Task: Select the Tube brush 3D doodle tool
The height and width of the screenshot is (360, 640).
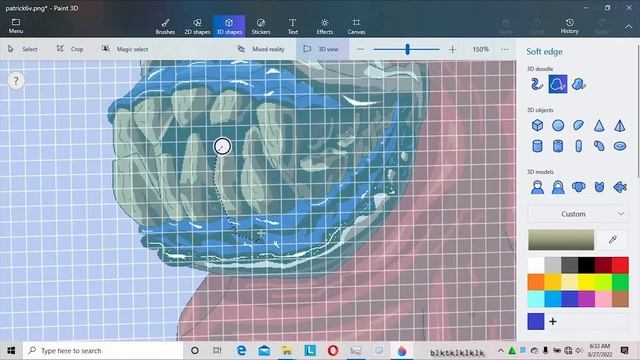Action: [x=537, y=84]
